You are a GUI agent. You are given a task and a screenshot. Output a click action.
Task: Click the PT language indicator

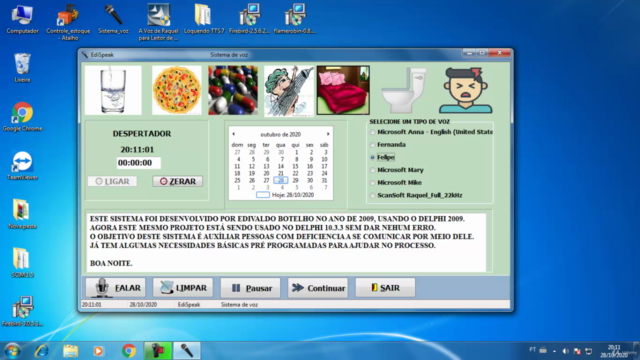[x=532, y=350]
